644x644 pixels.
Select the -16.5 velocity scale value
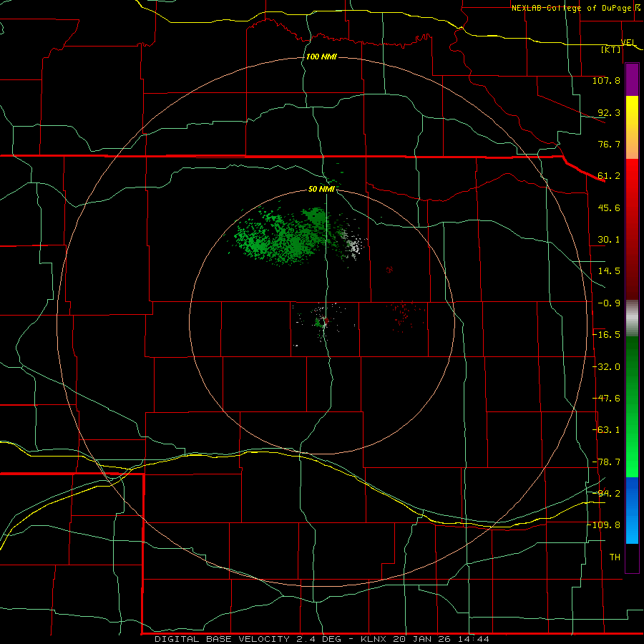[x=606, y=335]
